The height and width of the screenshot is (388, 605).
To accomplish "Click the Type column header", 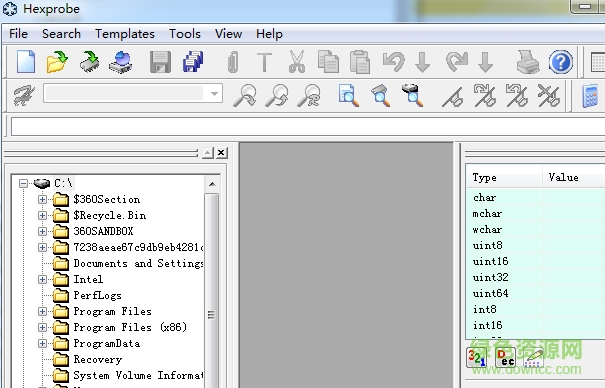I will click(x=504, y=177).
